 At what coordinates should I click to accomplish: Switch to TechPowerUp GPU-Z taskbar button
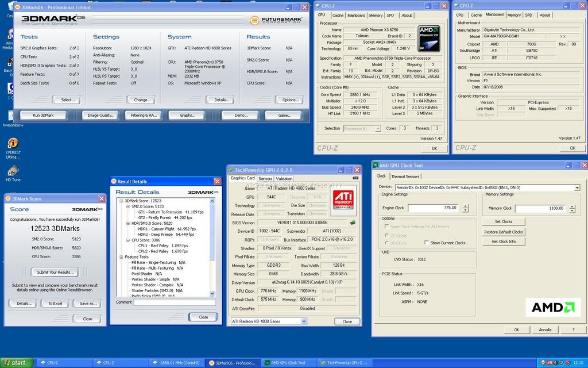pos(345,363)
